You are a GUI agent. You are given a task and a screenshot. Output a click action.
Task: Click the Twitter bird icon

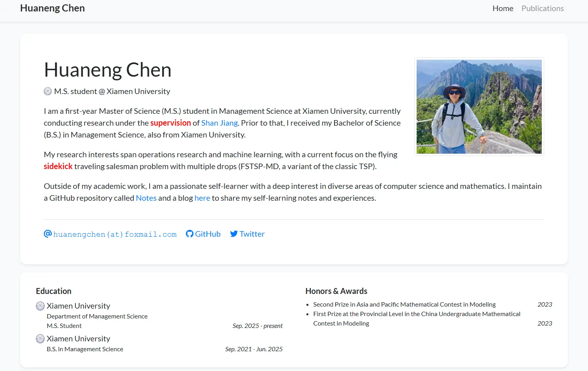[x=234, y=234]
